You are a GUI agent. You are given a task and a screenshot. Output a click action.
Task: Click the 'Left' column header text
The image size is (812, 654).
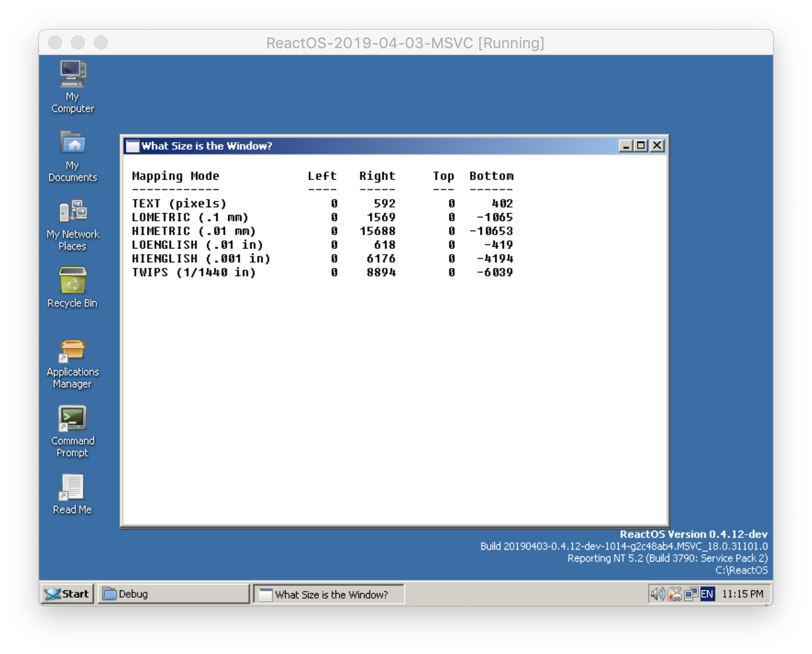click(322, 176)
